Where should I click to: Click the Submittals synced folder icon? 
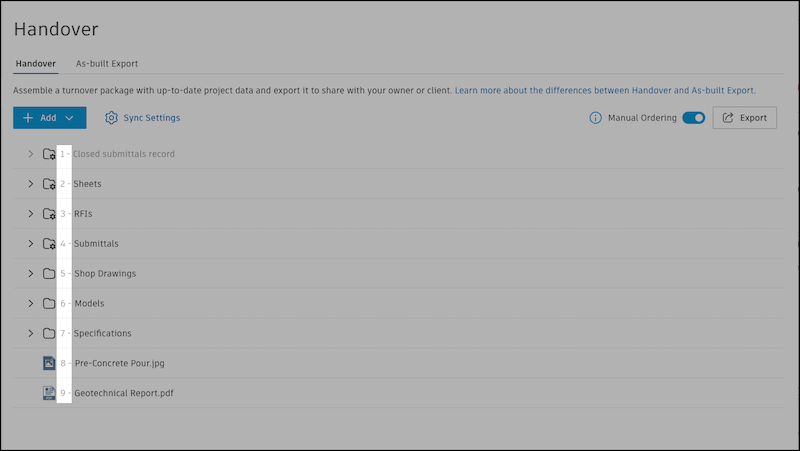(x=49, y=244)
